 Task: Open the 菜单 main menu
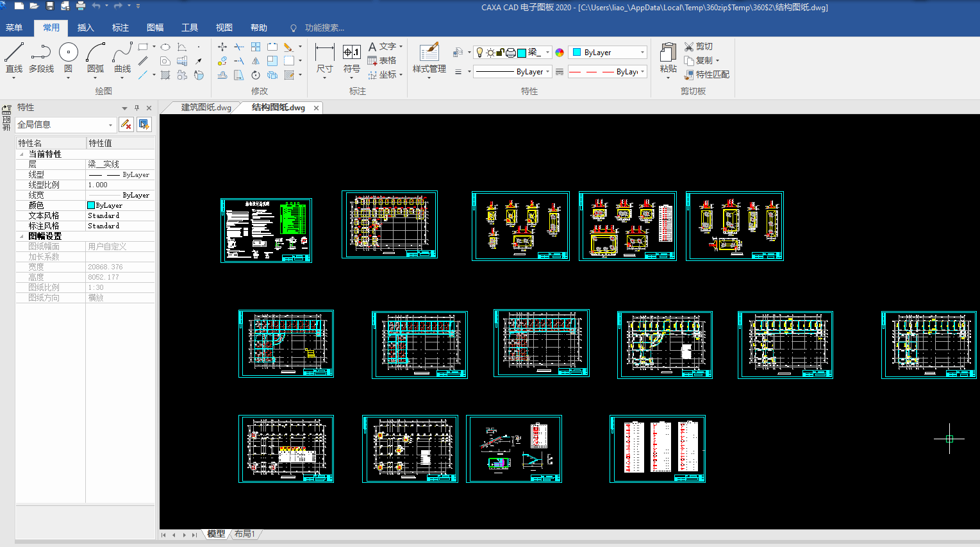tap(14, 28)
